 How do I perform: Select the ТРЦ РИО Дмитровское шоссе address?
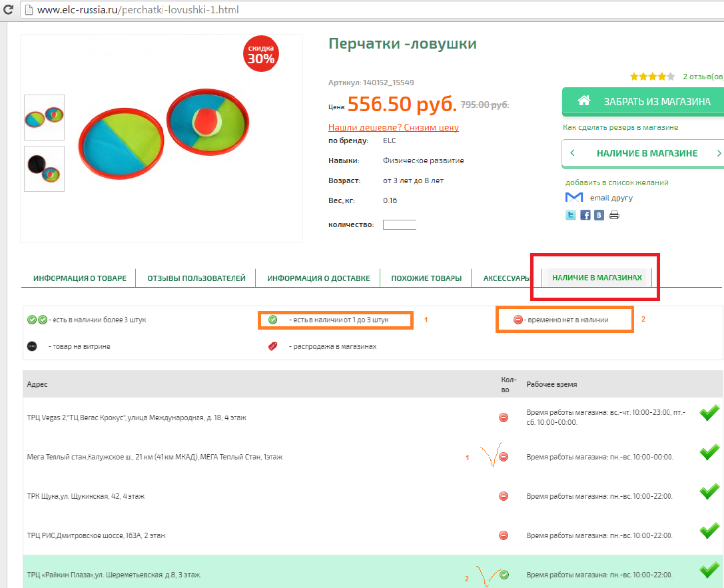click(96, 535)
